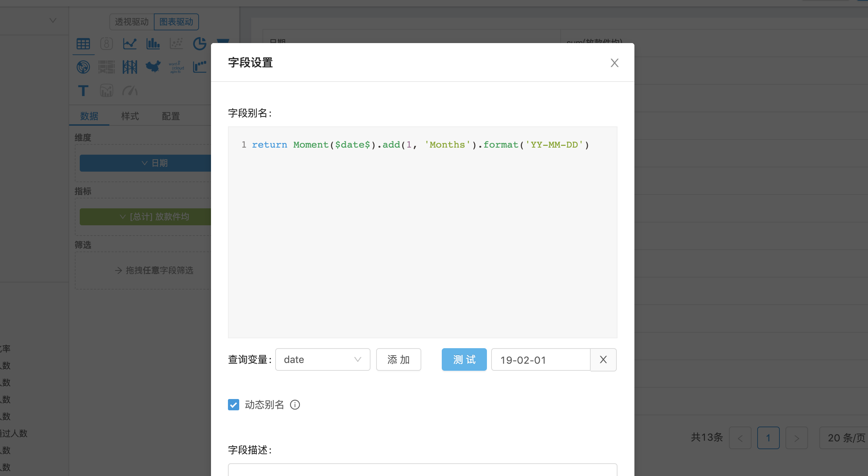Select the bar chart icon
868x476 pixels.
tap(153, 44)
